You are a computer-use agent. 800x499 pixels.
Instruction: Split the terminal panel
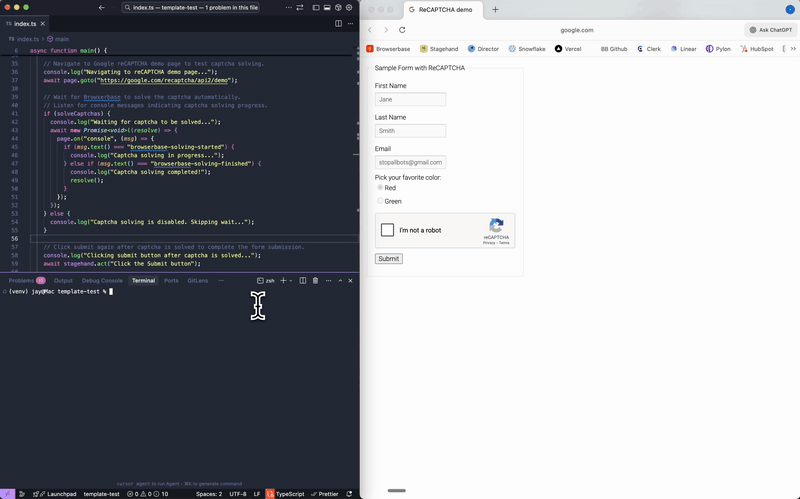(302, 281)
